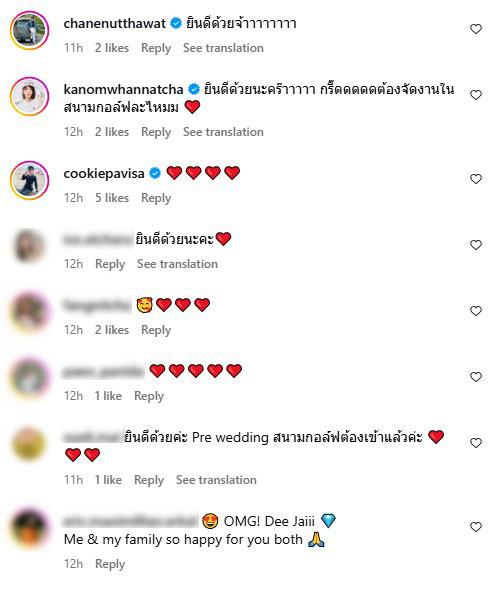See translation of kanomwhannatcha's comment

223,132
